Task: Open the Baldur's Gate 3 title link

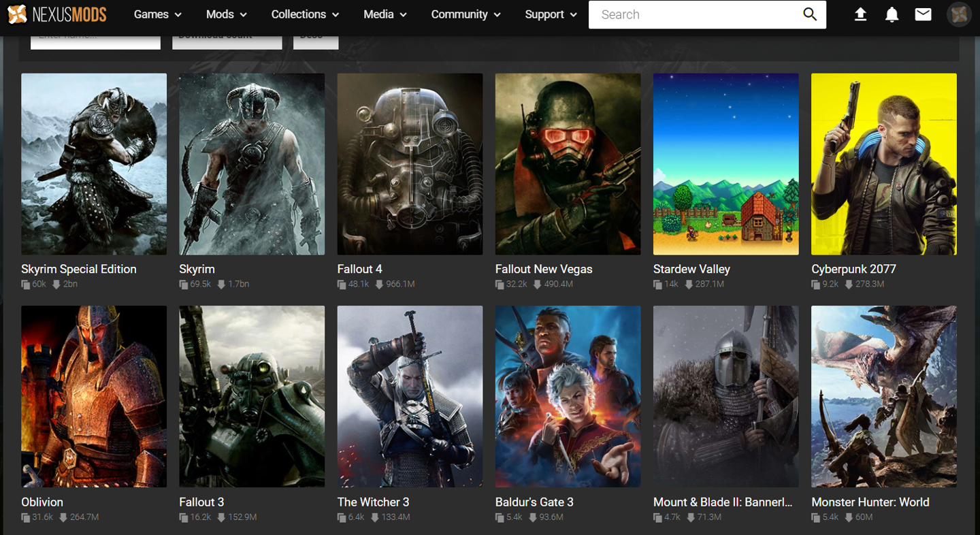Action: pos(534,502)
